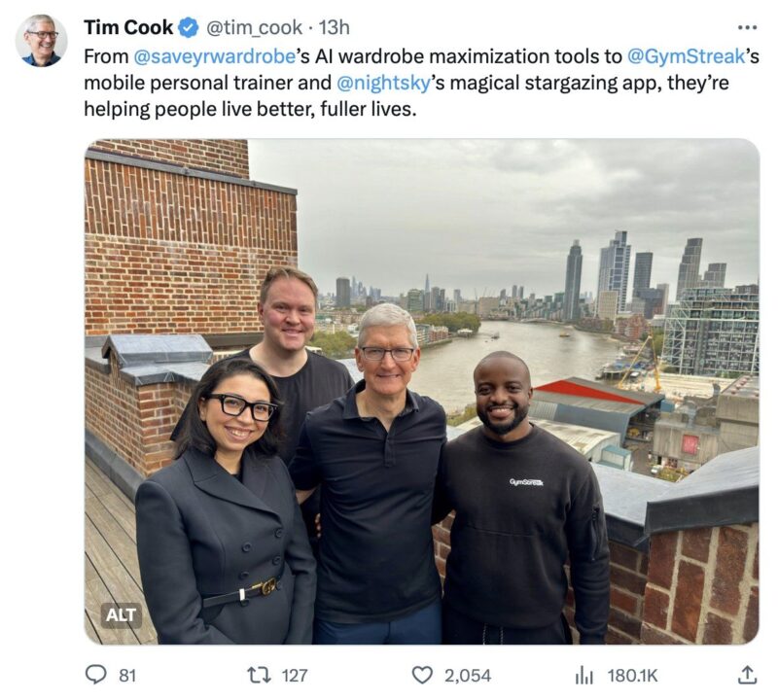Click the 127 reposts count

pos(295,675)
